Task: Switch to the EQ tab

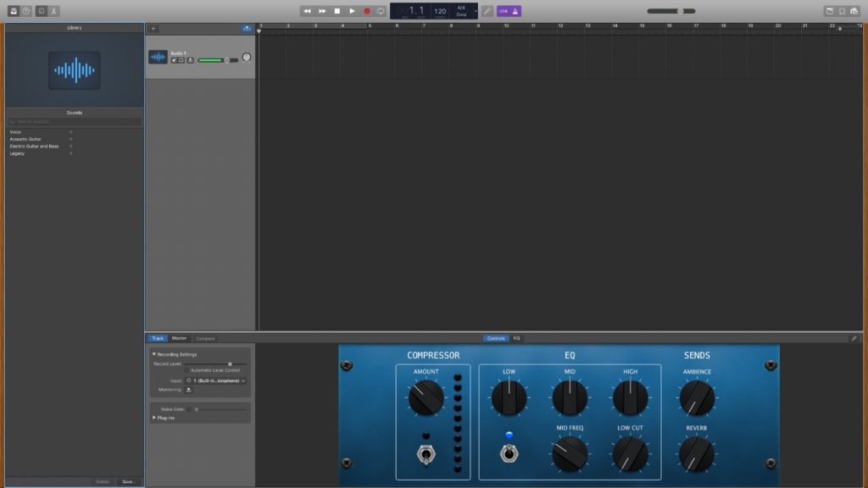Action: click(516, 338)
